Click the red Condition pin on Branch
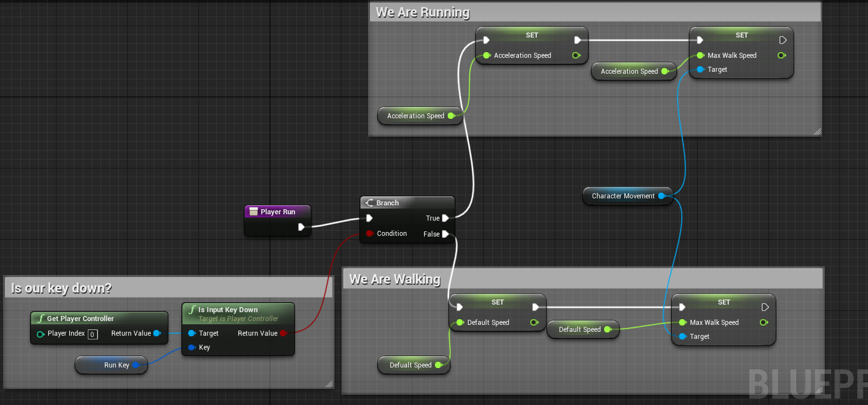 point(369,233)
